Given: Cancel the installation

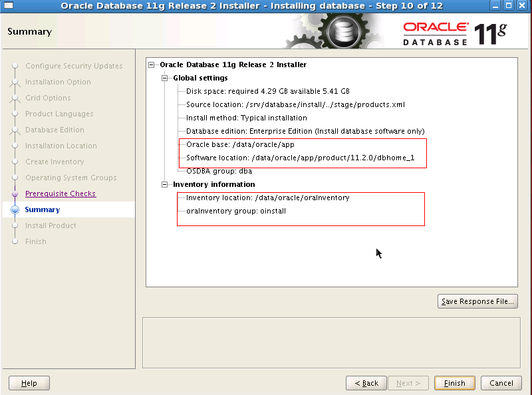Looking at the screenshot, I should tap(501, 383).
